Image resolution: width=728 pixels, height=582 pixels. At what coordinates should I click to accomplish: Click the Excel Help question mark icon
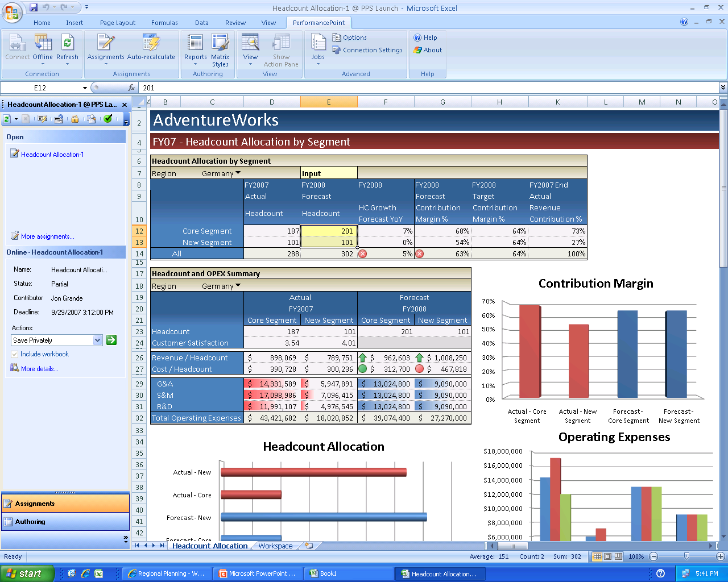[684, 22]
